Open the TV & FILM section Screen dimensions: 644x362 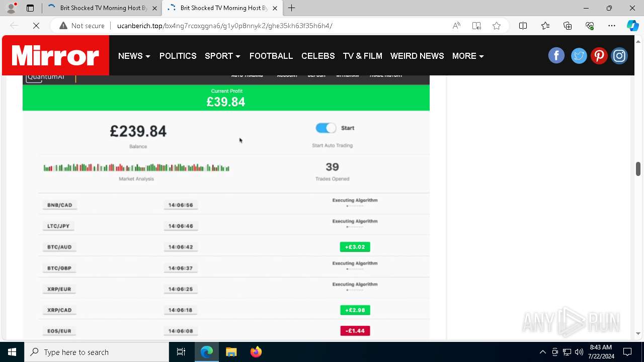[x=363, y=56]
